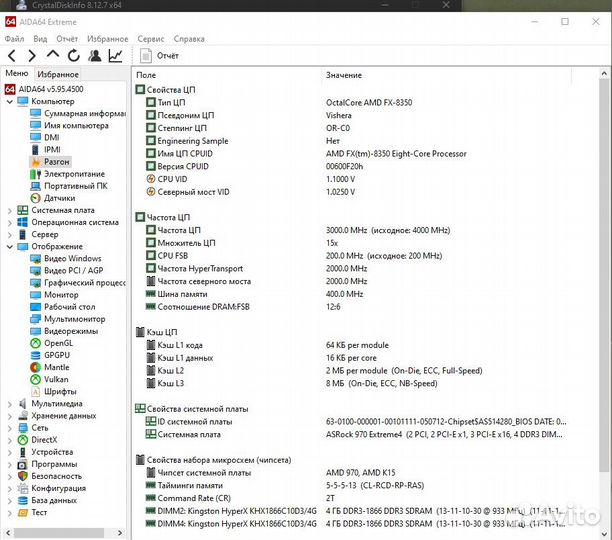Expand the Операционная система tree node
612x540 pixels.
[x=10, y=222]
